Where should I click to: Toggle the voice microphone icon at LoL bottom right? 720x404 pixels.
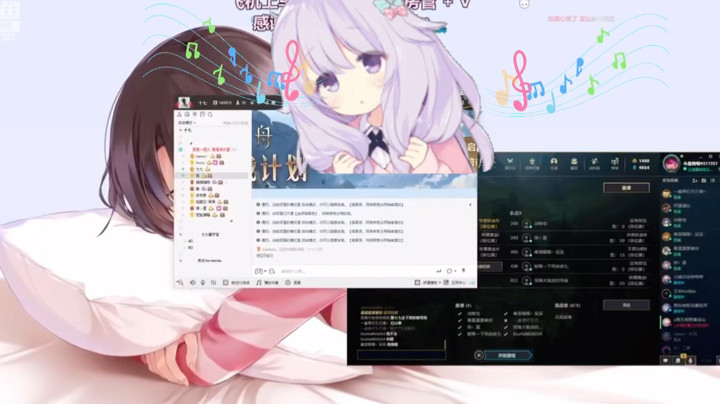(690, 361)
